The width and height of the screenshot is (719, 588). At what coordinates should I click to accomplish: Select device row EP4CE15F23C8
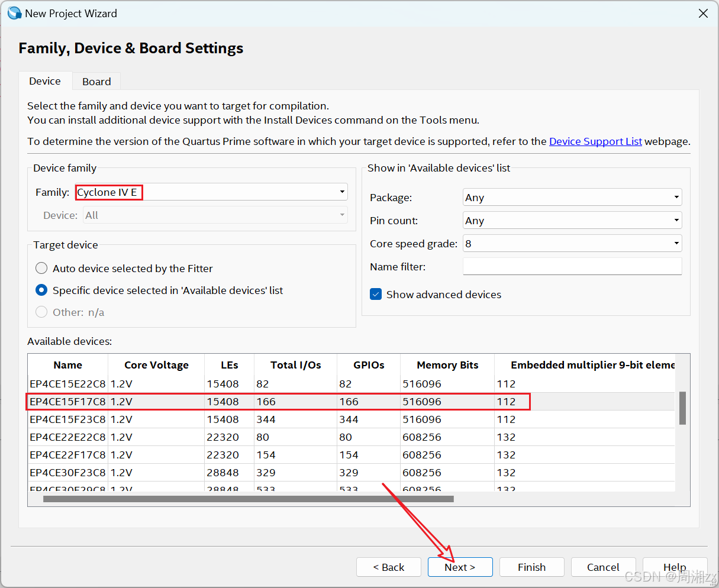click(352, 419)
